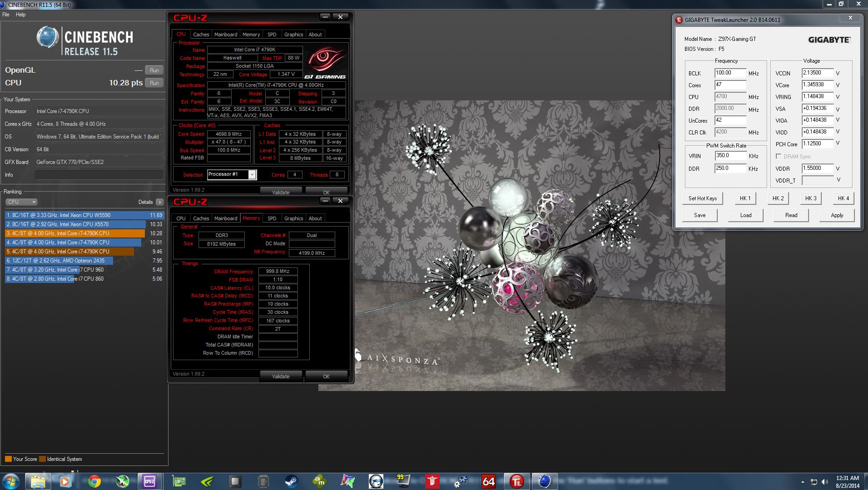Switch to Caches tab in upper CPU-Z

[x=201, y=35]
